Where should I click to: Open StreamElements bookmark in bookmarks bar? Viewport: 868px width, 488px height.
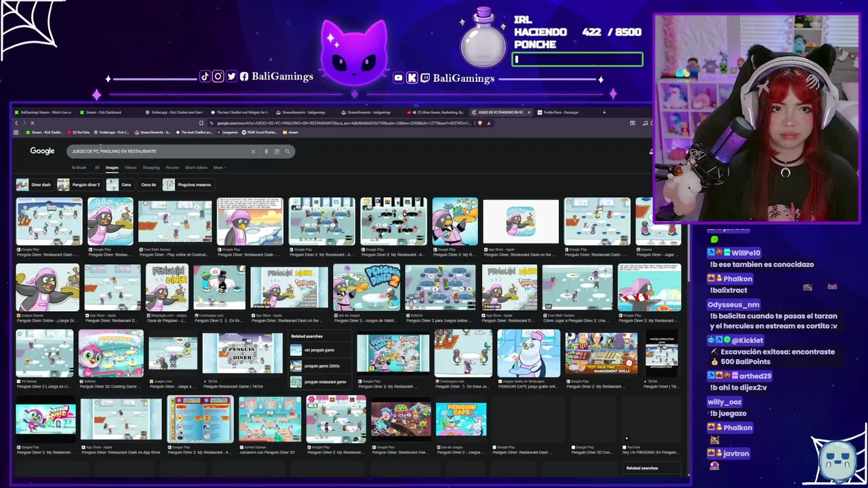coord(154,132)
